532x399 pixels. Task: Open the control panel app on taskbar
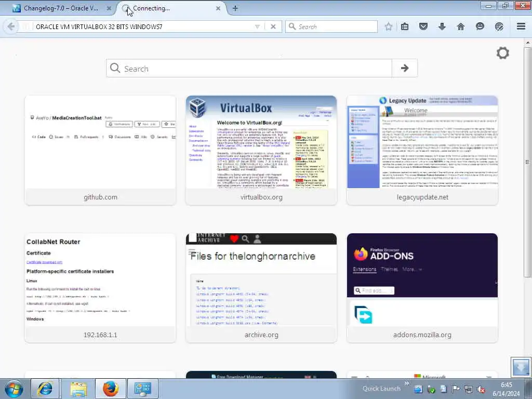pos(143,389)
